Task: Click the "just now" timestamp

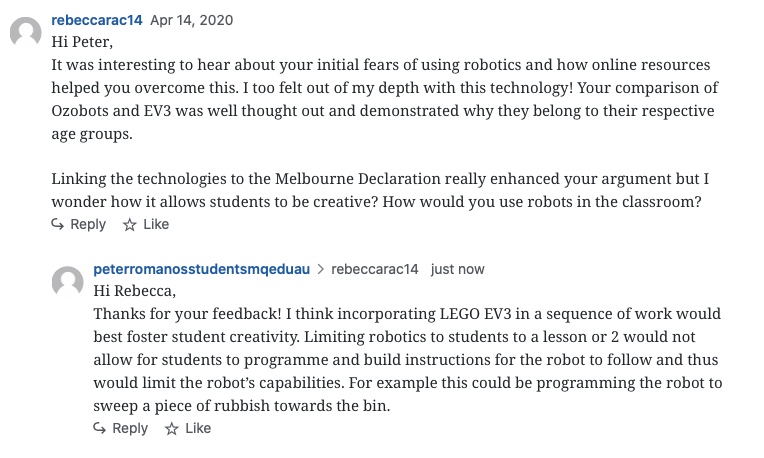Action: pyautogui.click(x=457, y=269)
